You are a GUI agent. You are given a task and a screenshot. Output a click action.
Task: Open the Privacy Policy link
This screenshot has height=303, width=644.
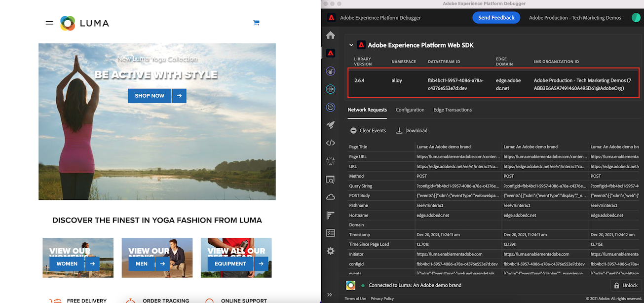pos(382,299)
